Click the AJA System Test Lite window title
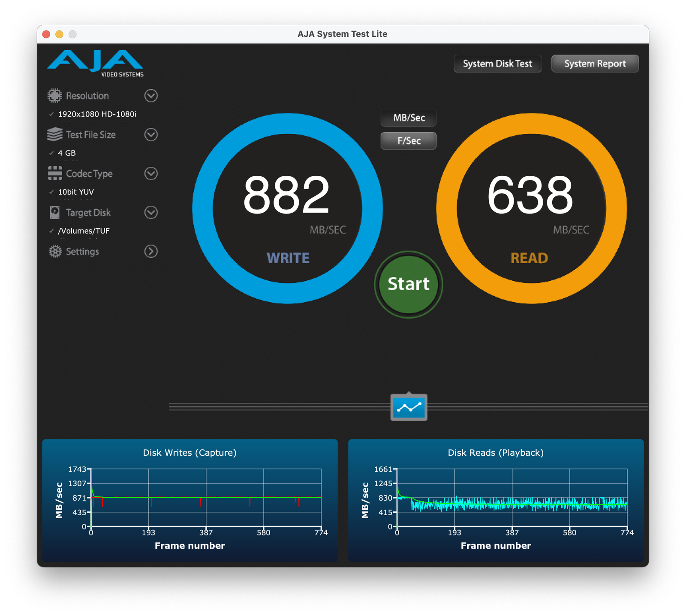686x616 pixels. 343,34
